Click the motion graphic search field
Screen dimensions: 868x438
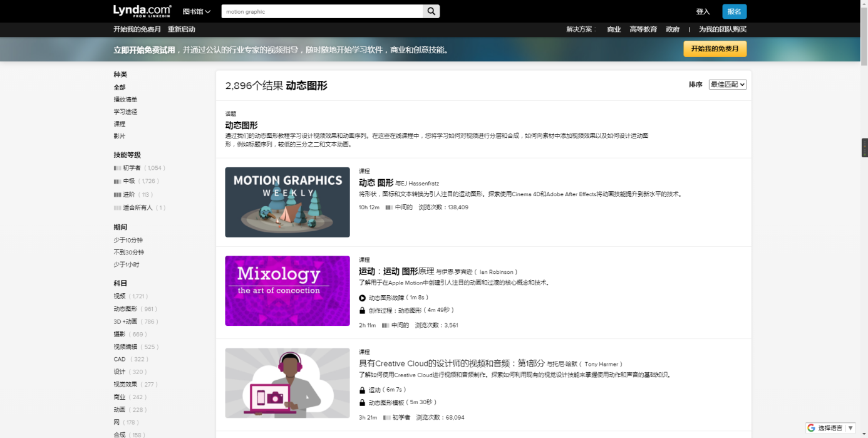click(x=322, y=11)
